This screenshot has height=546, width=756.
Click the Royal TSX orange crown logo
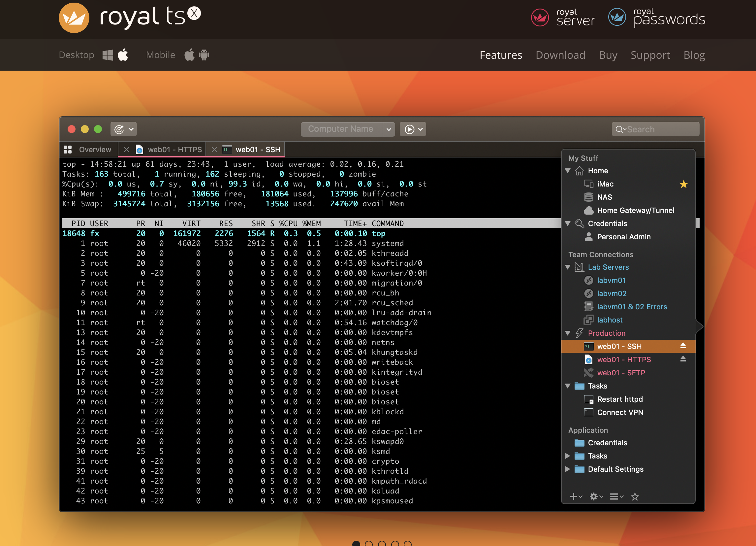point(74,18)
